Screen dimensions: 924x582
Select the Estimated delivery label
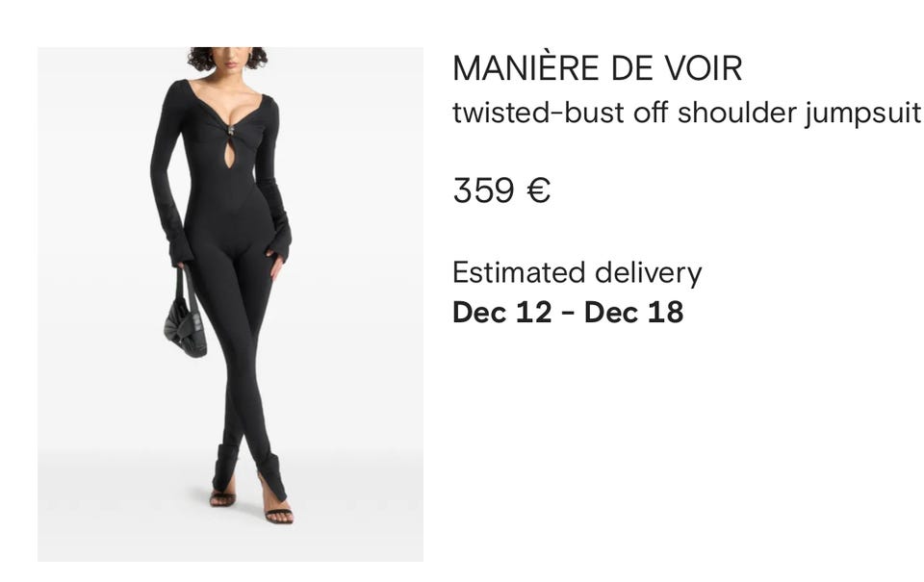point(577,273)
